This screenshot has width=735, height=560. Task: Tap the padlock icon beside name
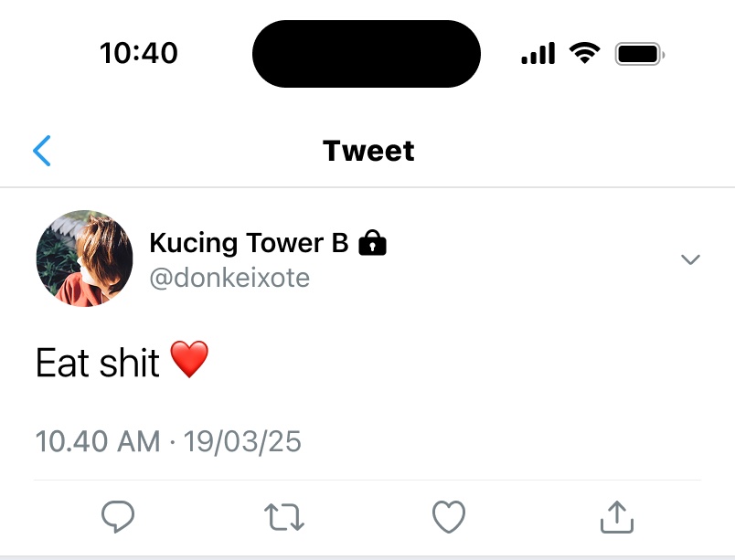point(372,242)
